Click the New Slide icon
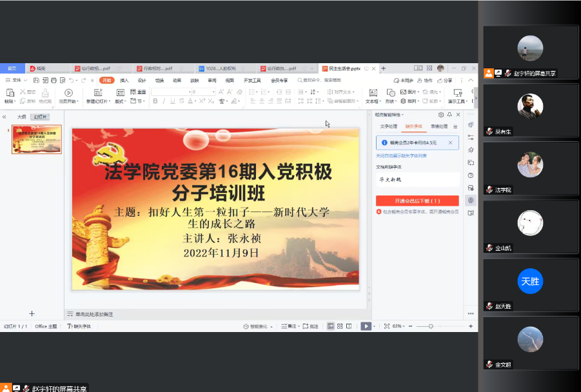The image size is (581, 392). 99,93
